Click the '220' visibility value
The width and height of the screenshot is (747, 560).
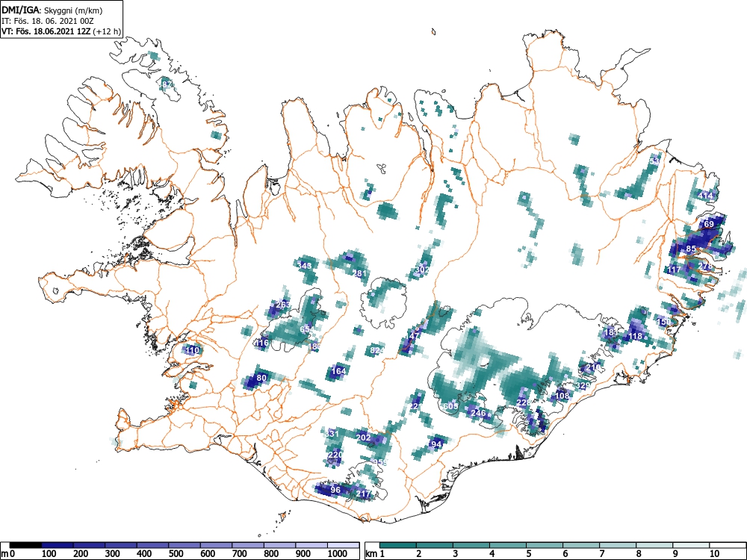(335, 455)
